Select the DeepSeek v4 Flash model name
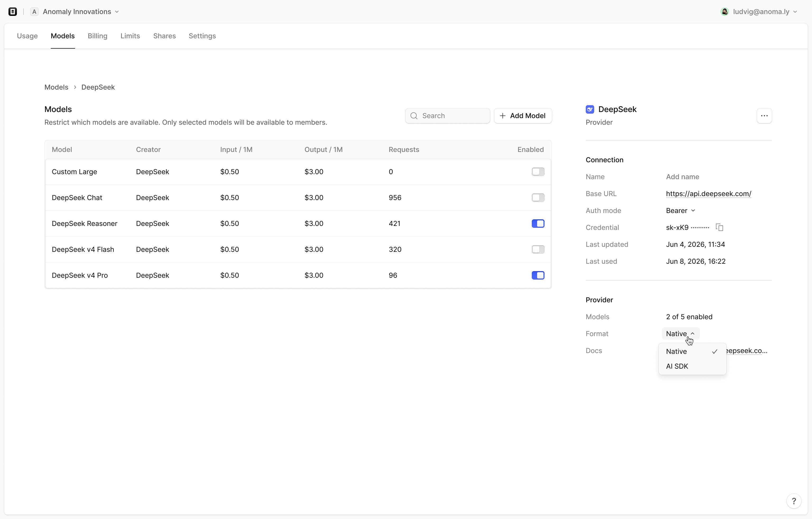Screen dimensions: 812x519 click(83, 249)
